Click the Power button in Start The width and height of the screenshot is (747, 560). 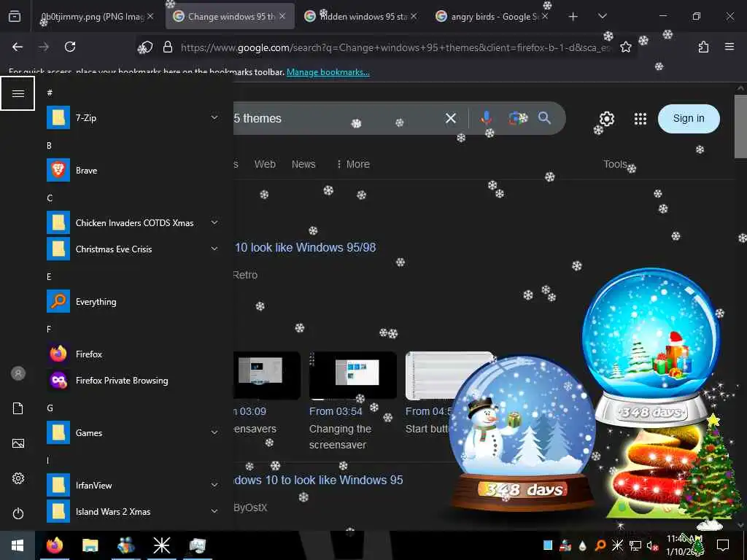coord(18,513)
